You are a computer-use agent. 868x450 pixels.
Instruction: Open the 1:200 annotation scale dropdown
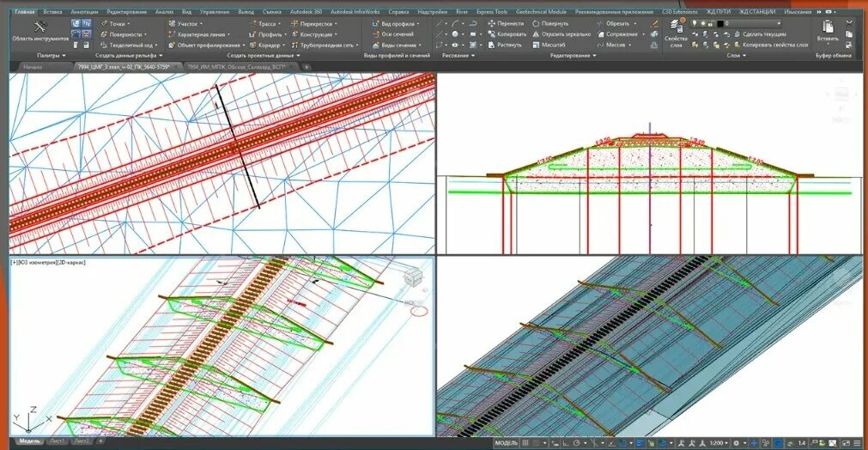tap(719, 443)
